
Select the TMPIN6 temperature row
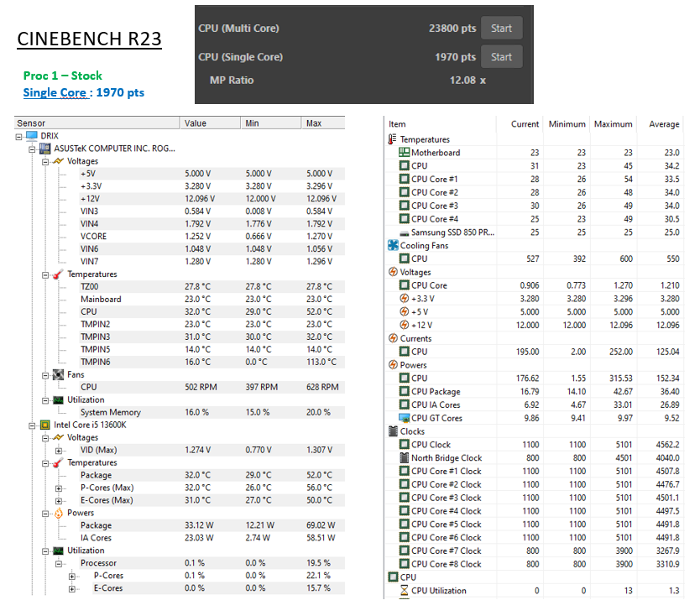click(212, 362)
